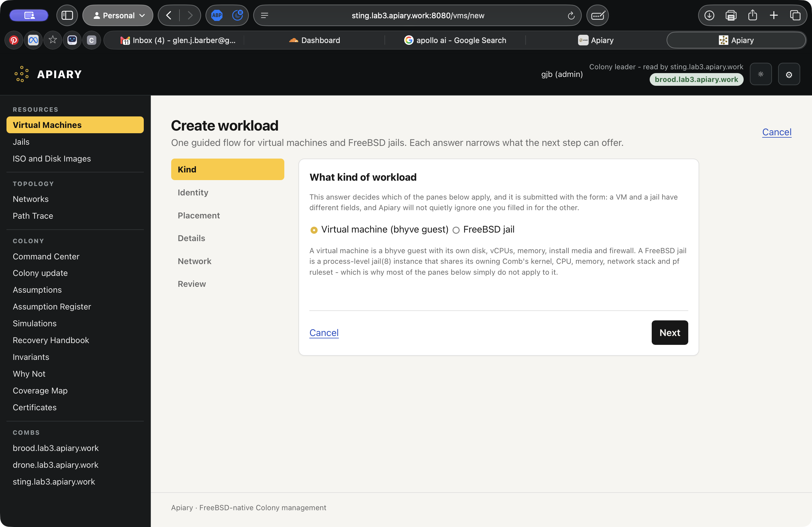Open the AdBlock Plus extension icon
Viewport: 812px width, 527px height.
(x=217, y=15)
